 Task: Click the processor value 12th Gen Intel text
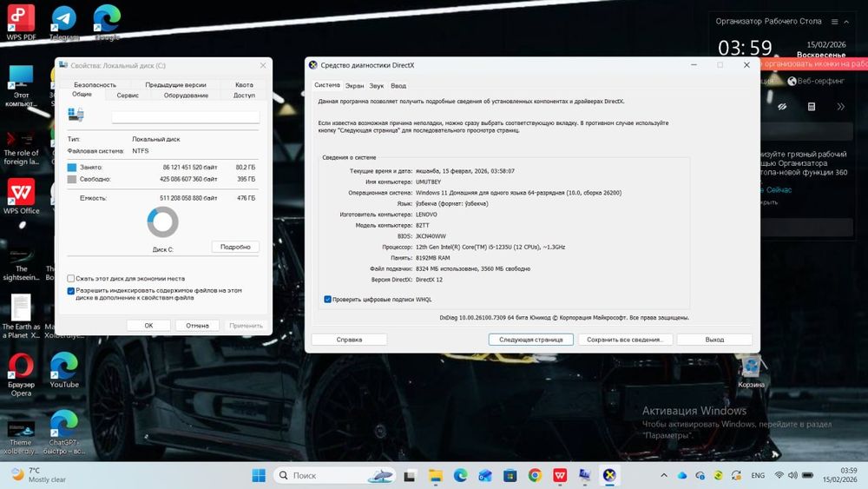[x=490, y=247]
